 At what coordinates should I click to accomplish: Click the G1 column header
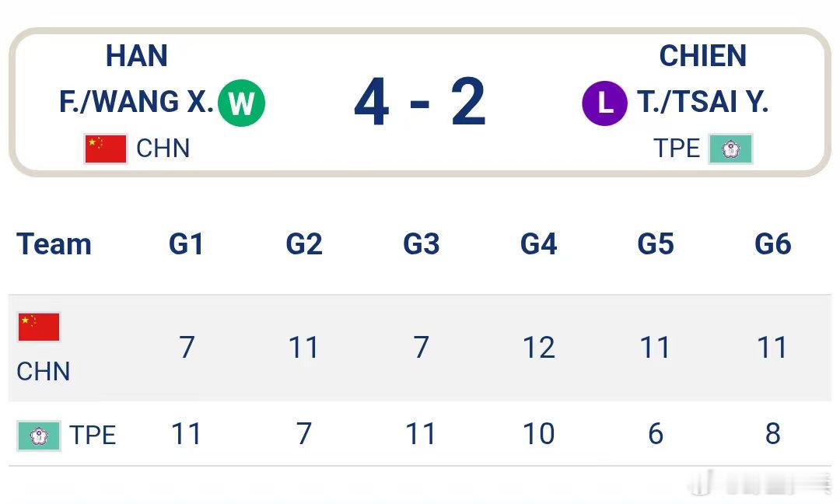pos(187,244)
